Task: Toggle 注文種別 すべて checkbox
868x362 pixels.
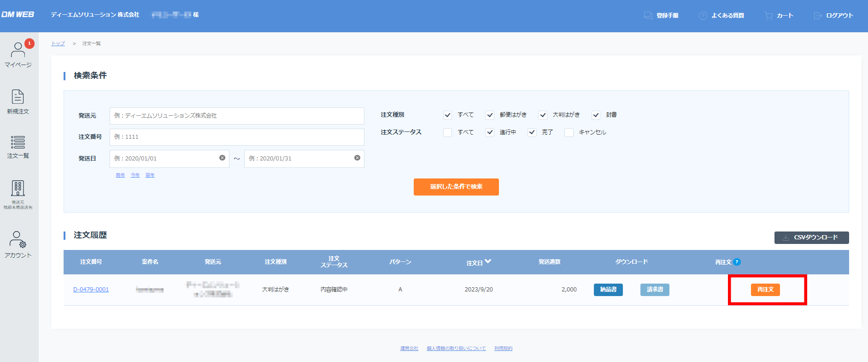Action: point(447,115)
